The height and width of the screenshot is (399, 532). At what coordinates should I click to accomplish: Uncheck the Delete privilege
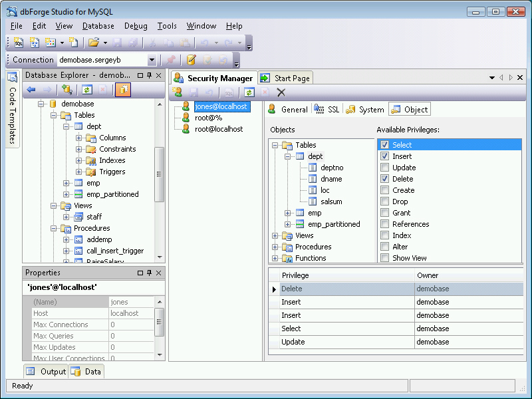384,179
